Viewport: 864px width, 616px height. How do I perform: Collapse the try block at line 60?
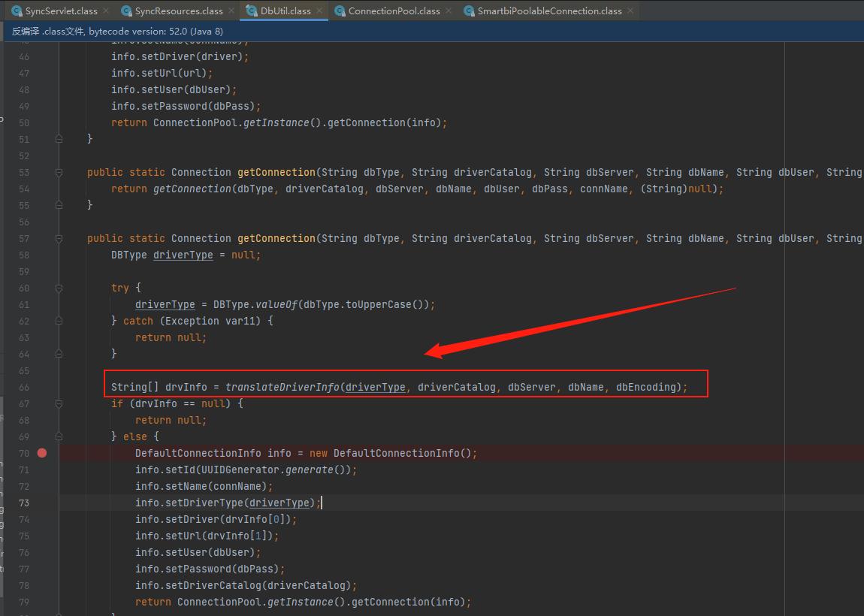(59, 288)
